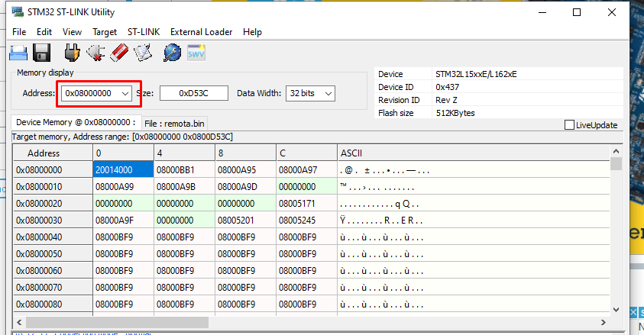The image size is (644, 335).
Task: Click row address 0x08000080
Action: [x=53, y=304]
